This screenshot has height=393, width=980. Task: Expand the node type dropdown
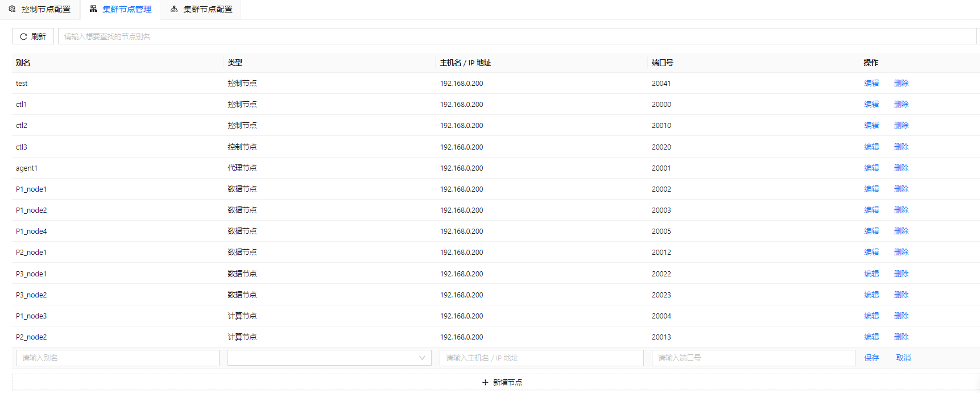point(329,358)
